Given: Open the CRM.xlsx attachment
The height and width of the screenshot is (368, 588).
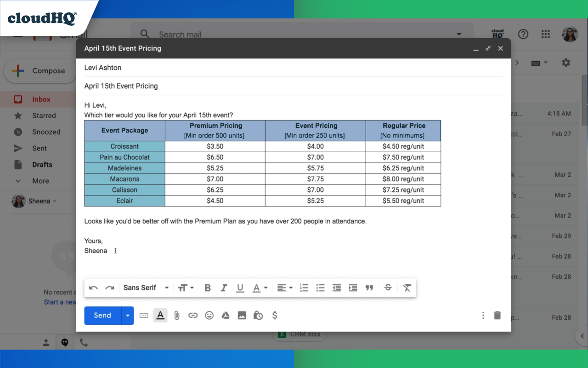Looking at the screenshot, I should point(300,334).
